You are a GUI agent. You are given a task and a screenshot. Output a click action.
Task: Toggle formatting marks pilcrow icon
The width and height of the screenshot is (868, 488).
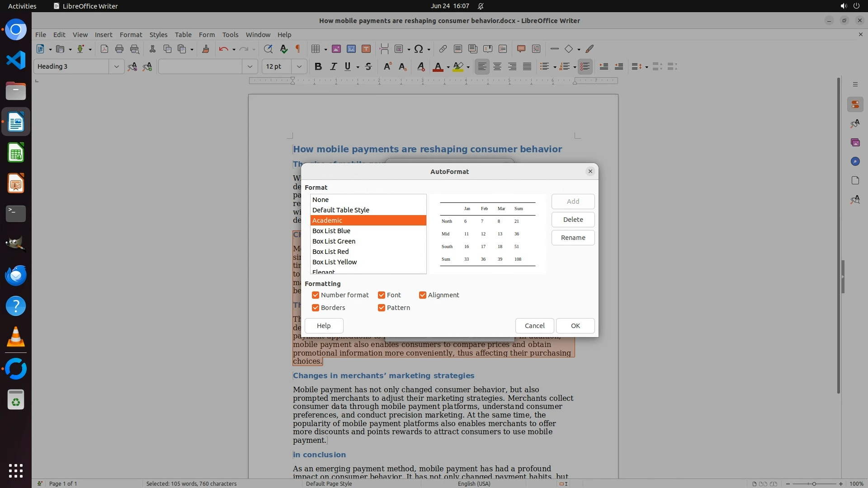click(298, 49)
